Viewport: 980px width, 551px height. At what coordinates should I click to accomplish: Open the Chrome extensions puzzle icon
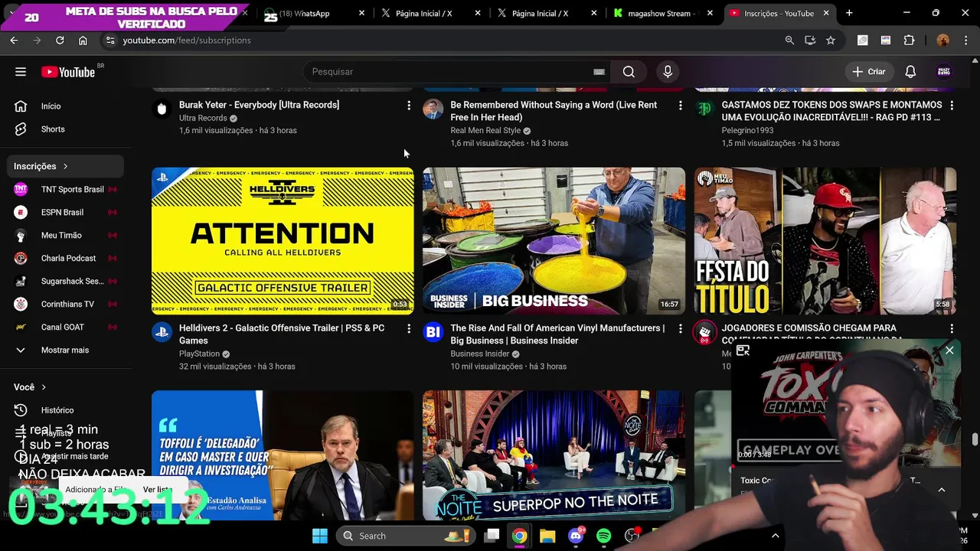click(910, 41)
